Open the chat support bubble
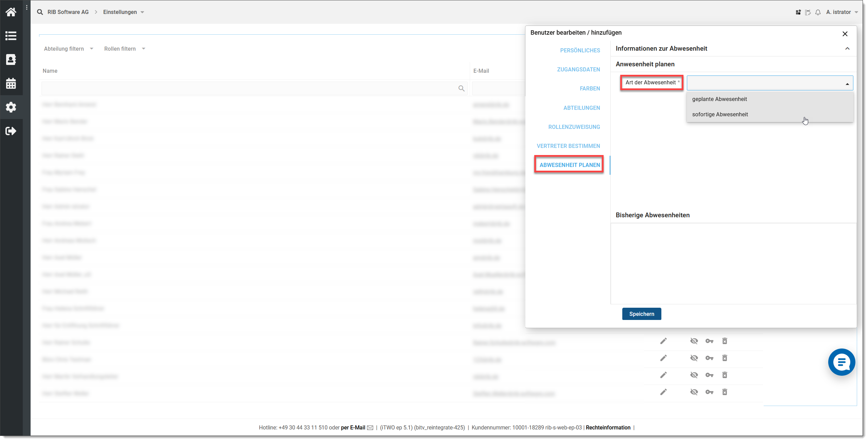Viewport: 868px width, 441px height. click(841, 362)
